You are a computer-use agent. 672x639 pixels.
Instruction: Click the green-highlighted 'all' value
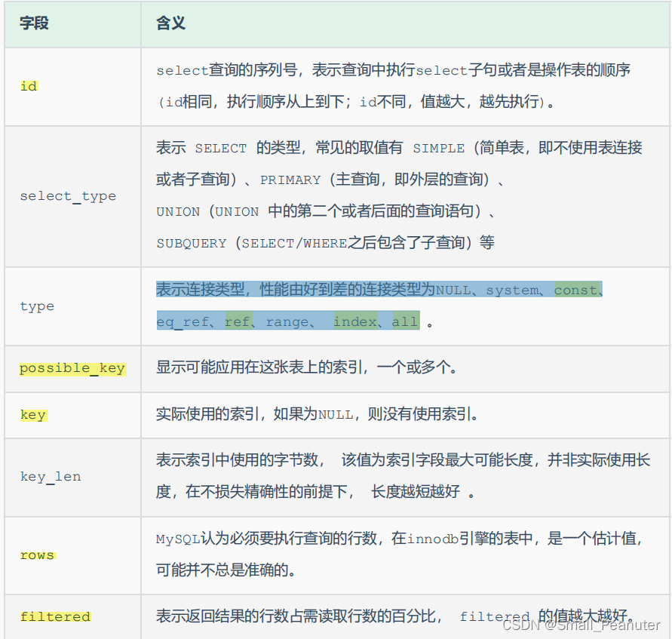tap(405, 322)
